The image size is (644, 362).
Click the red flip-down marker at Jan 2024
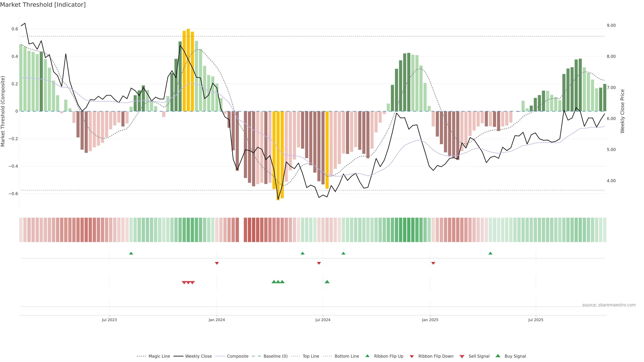click(217, 263)
